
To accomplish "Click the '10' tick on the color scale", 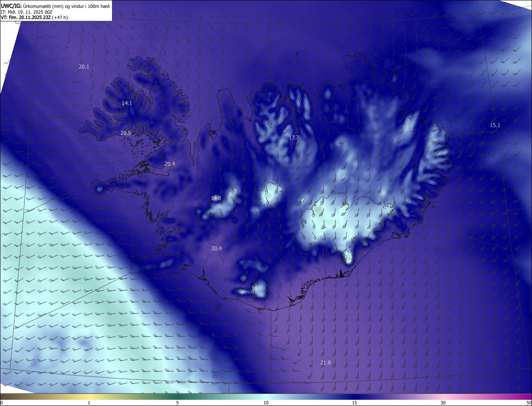I will [x=266, y=403].
